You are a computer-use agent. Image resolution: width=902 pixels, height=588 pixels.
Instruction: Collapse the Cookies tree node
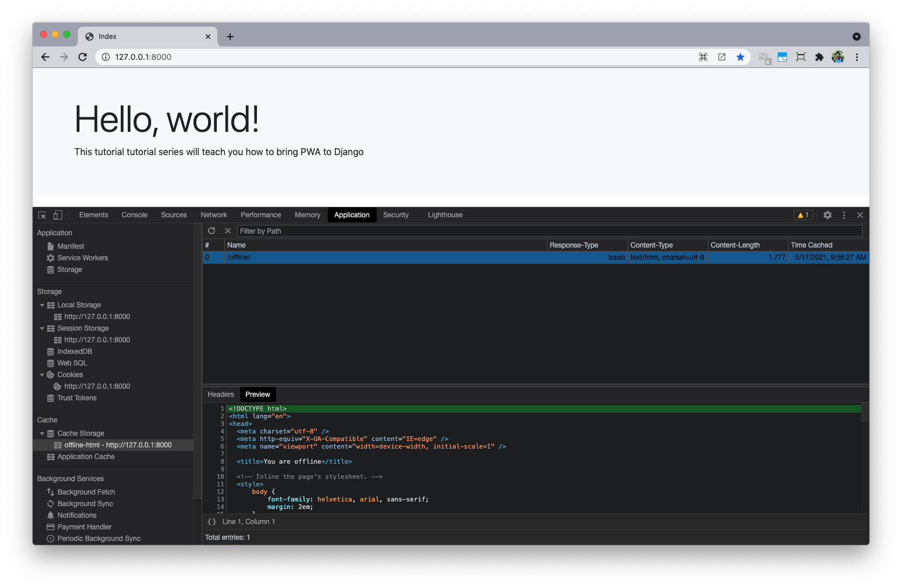(42, 375)
